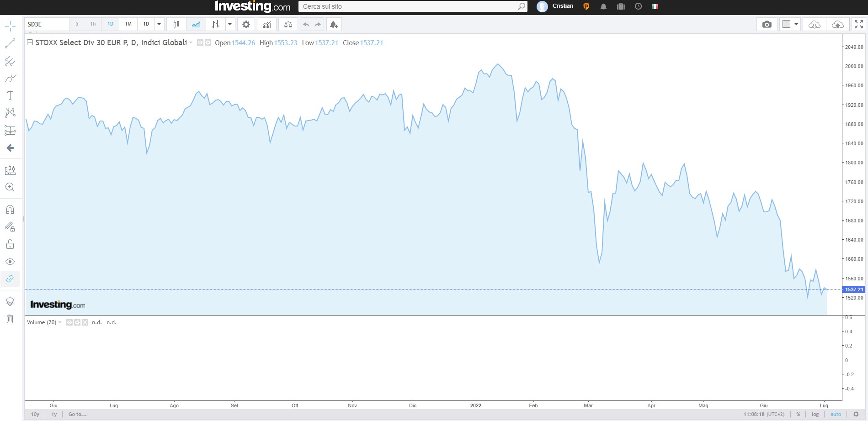The image size is (868, 421).
Task: Open the Volume (20) indicator dropdown
Action: pyautogui.click(x=60, y=322)
